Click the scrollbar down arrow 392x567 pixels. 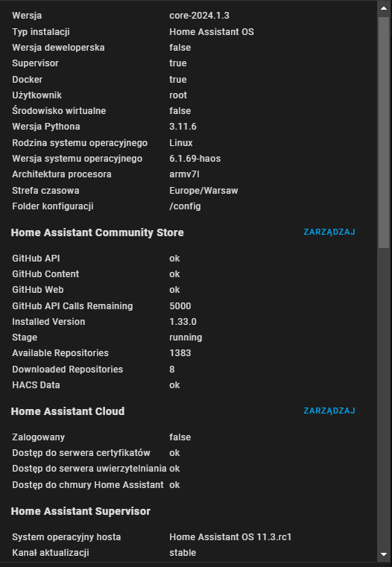[x=384, y=554]
